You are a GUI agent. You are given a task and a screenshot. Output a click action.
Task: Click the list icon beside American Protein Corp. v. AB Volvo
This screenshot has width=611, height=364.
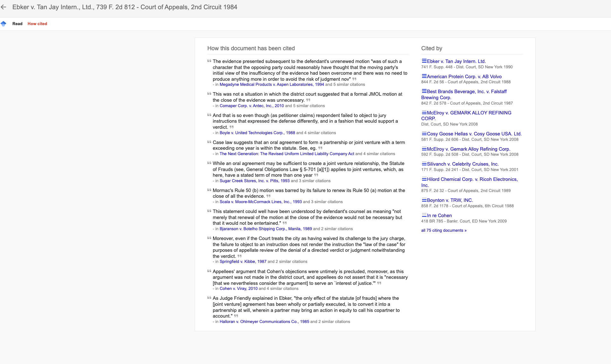click(424, 76)
